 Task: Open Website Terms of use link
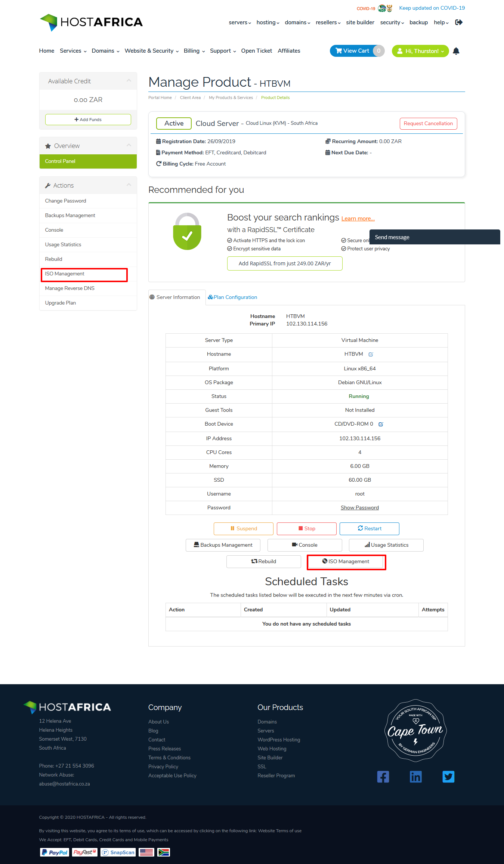tap(280, 831)
